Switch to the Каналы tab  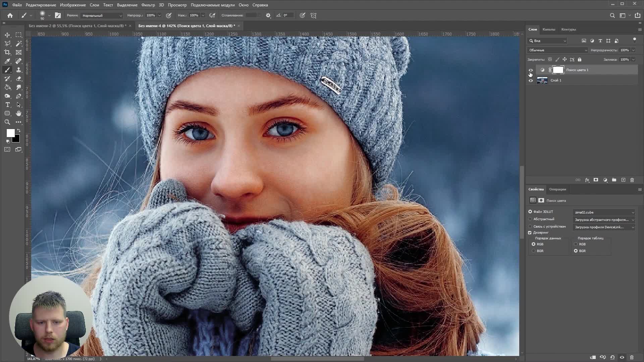(x=549, y=29)
